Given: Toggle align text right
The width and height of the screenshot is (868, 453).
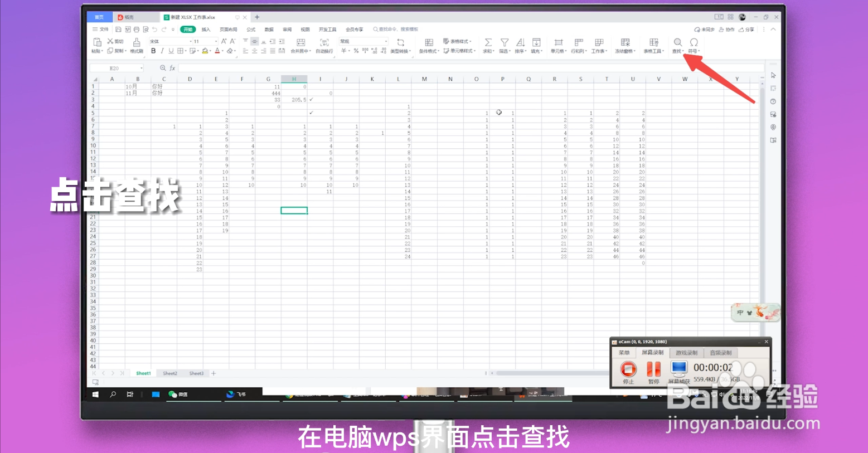Looking at the screenshot, I should (263, 51).
